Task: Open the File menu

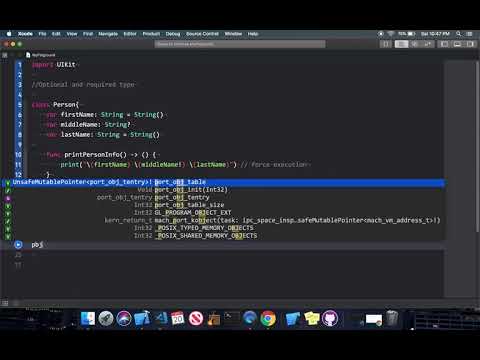Action: [x=42, y=34]
